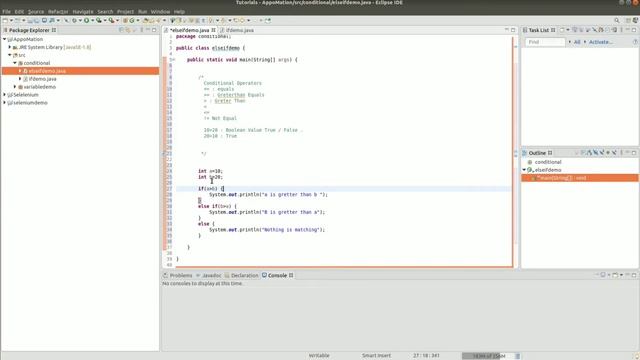Switch to the Declaration tab
The height and width of the screenshot is (360, 640).
click(x=242, y=276)
